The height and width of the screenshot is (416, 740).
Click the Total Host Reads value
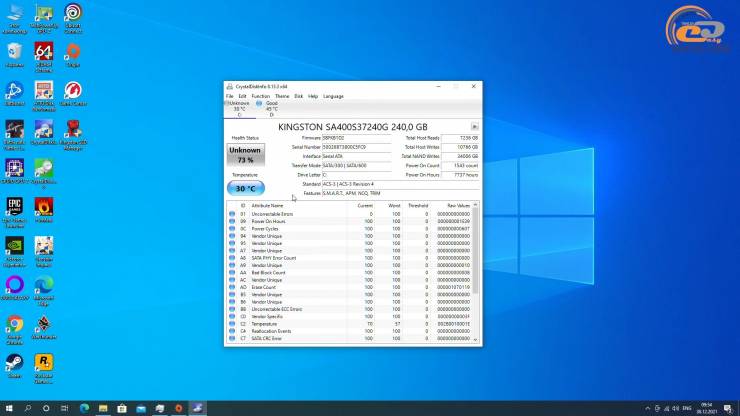(461, 138)
